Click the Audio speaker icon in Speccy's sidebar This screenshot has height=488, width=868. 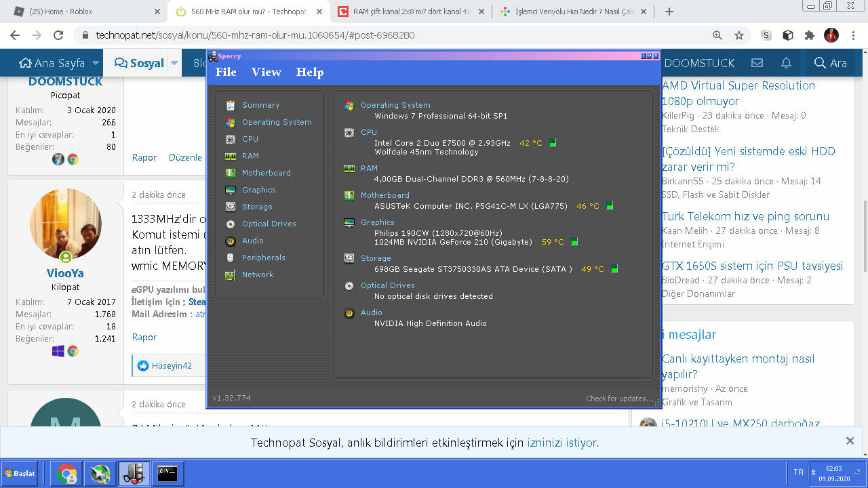(x=231, y=241)
